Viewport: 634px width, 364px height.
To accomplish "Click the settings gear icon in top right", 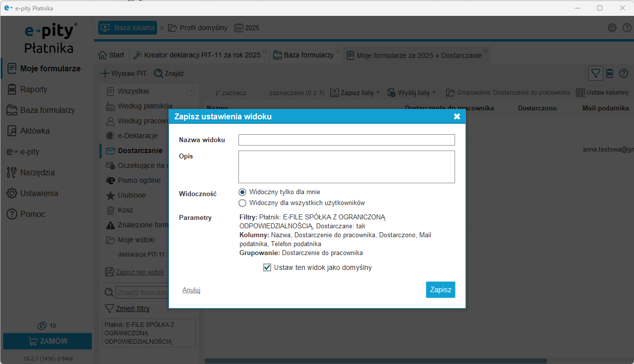I will (612, 28).
